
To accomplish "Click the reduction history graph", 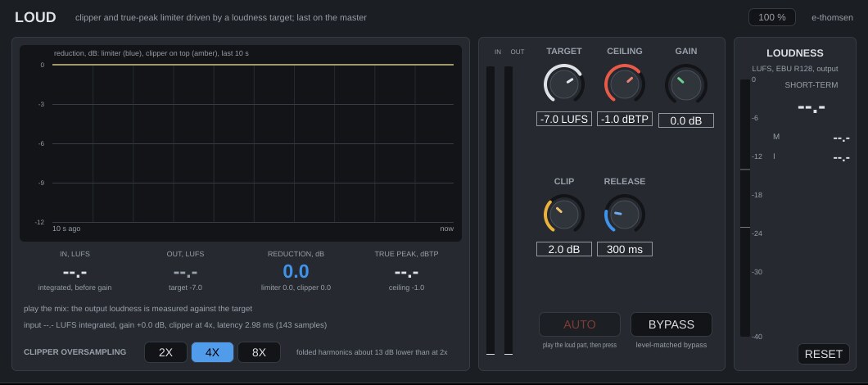I will point(240,143).
